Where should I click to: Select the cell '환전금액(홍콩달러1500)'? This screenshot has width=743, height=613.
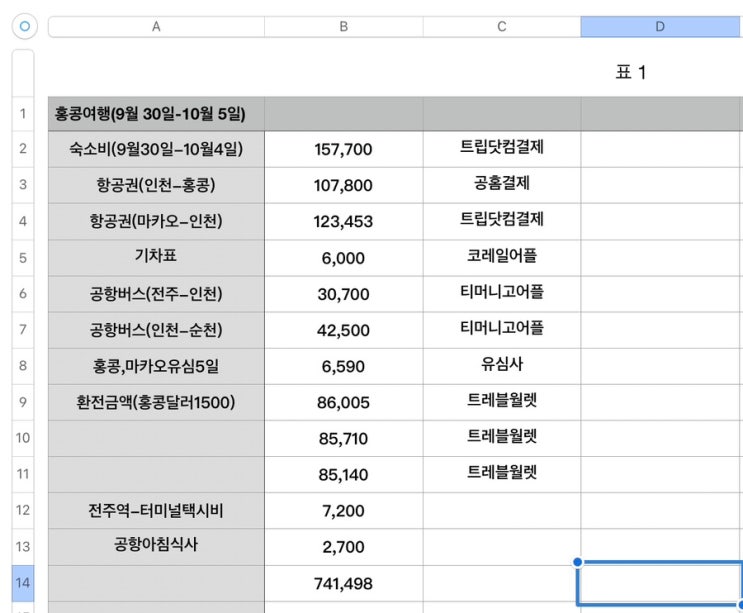(x=156, y=402)
